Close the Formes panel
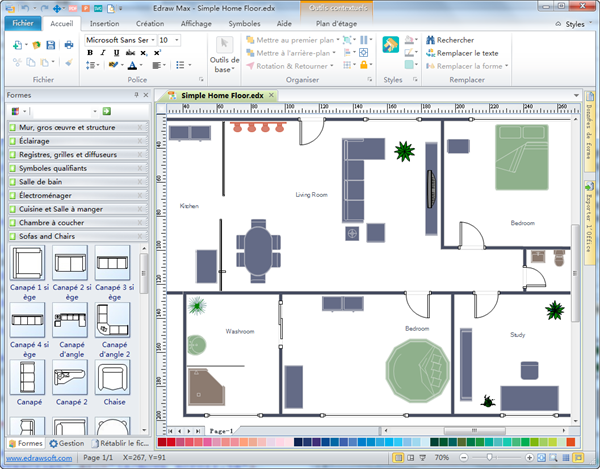This screenshot has width=600, height=469. [147, 95]
